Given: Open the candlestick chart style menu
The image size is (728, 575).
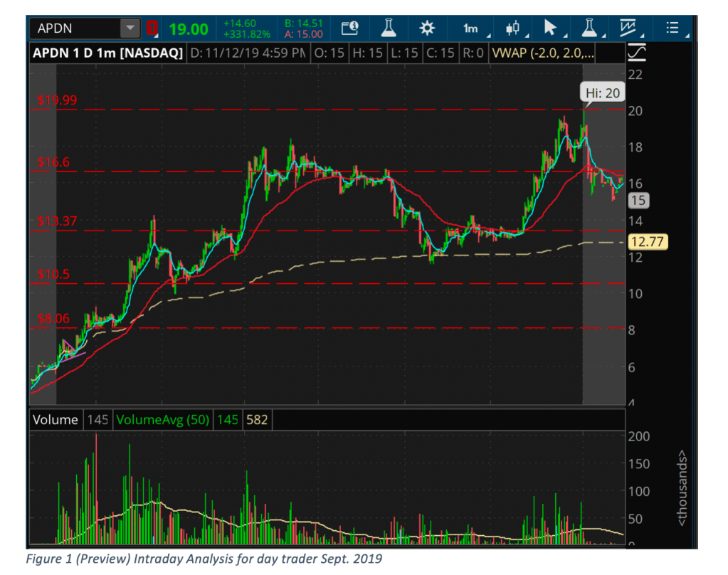Looking at the screenshot, I should coord(514,28).
